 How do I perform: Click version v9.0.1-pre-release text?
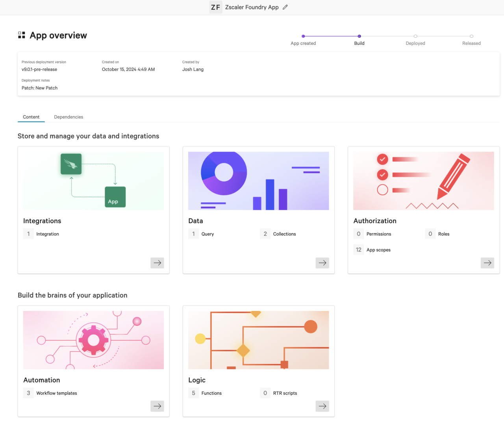tap(39, 69)
